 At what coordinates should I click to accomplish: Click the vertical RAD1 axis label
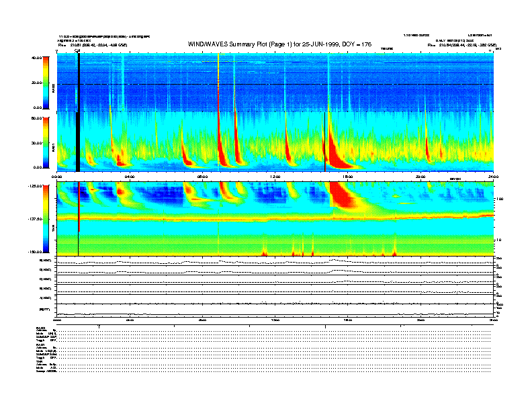pyautogui.click(x=53, y=147)
